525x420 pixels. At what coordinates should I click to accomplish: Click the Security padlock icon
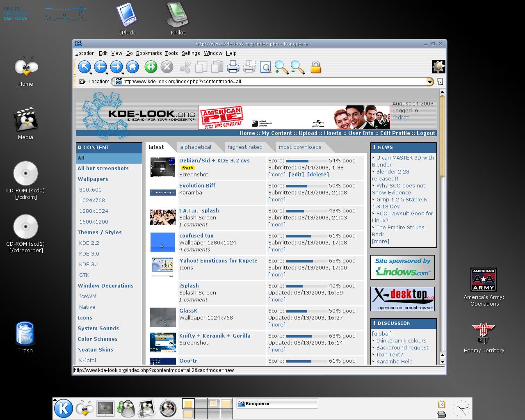click(x=316, y=67)
